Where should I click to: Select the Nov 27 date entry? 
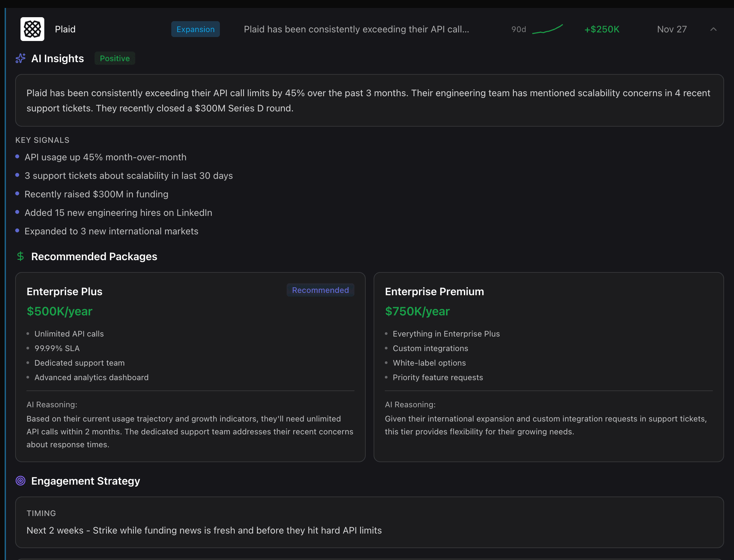671,29
